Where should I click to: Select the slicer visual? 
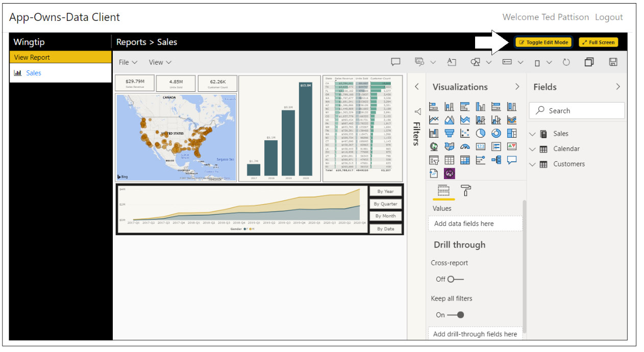point(434,160)
